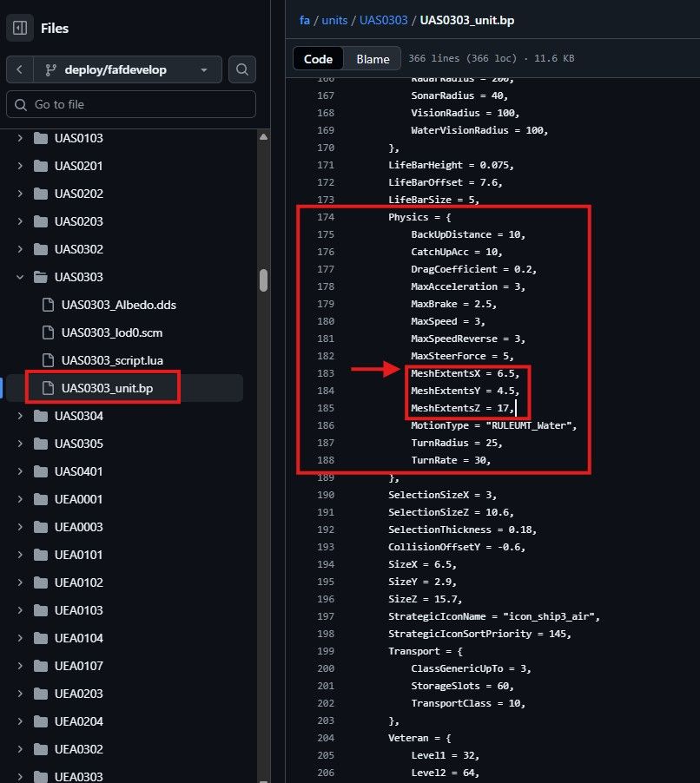Expand the UAS0305 folder chevron

(x=20, y=444)
